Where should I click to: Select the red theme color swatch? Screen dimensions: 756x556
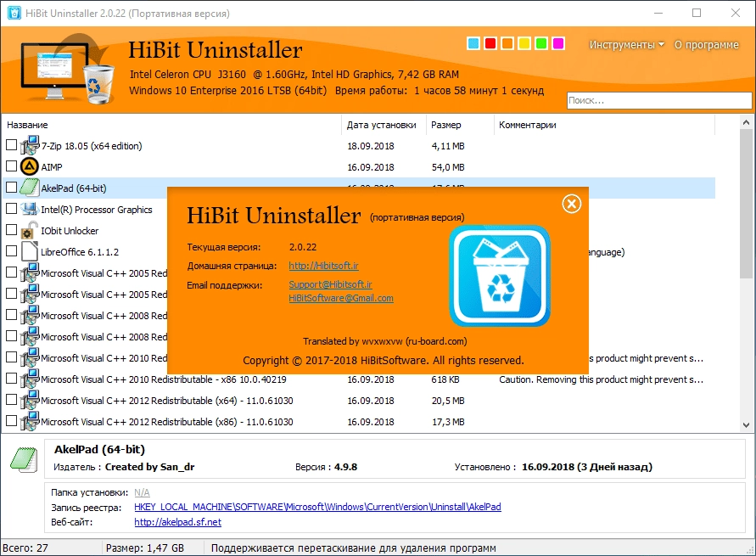(x=490, y=43)
